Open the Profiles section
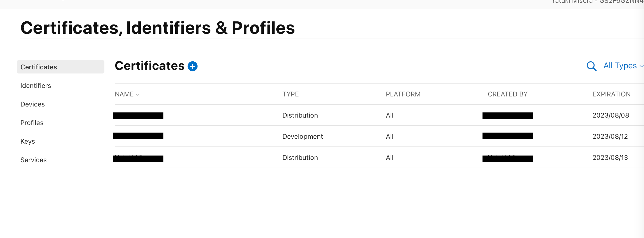The width and height of the screenshot is (644, 238). coord(32,123)
